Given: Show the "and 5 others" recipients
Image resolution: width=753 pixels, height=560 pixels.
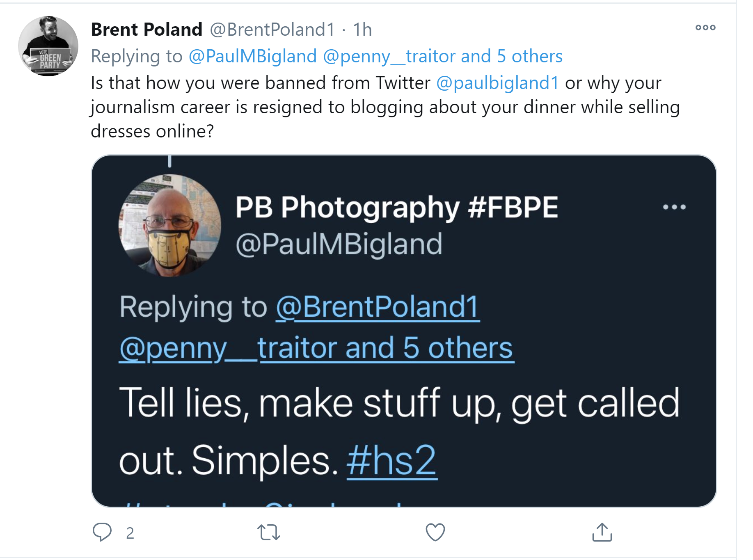Looking at the screenshot, I should [529, 56].
